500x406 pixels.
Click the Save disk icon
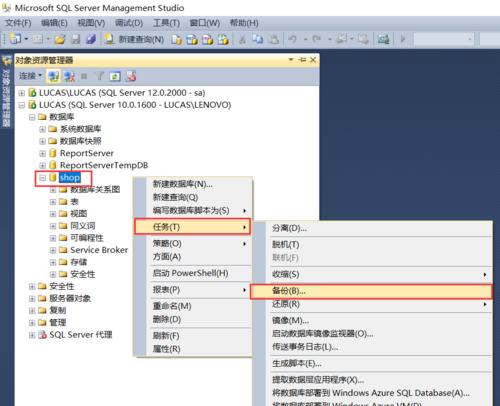tap(76, 40)
